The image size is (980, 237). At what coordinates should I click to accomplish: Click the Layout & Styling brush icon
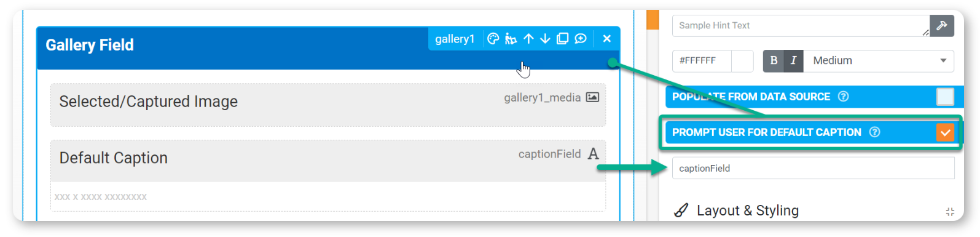681,211
